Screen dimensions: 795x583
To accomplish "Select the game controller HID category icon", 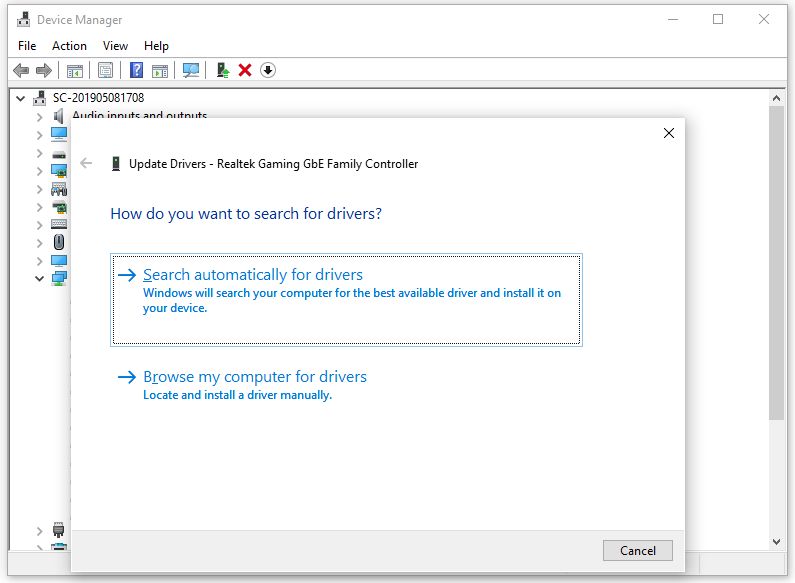I will [59, 190].
